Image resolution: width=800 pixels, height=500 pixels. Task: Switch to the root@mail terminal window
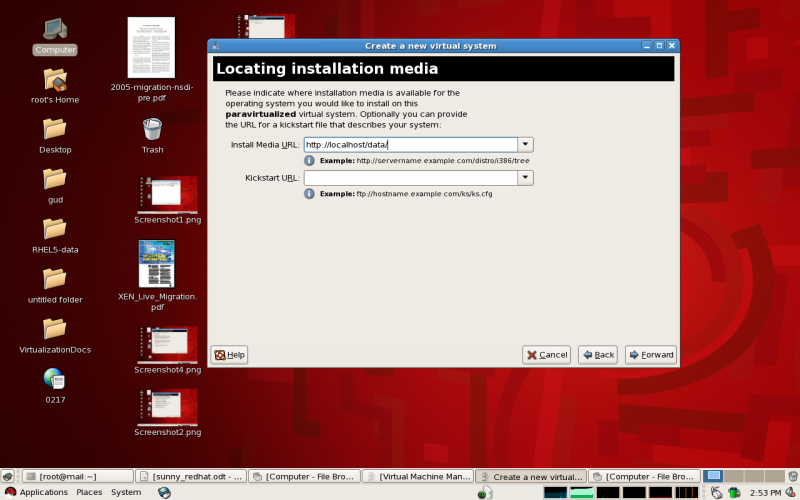coord(78,477)
